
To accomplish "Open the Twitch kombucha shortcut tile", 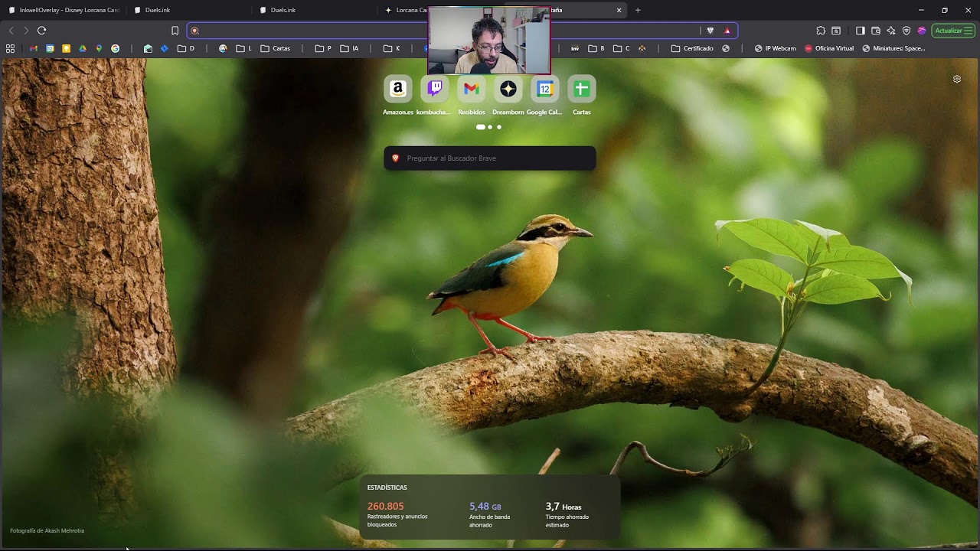I will 435,90.
